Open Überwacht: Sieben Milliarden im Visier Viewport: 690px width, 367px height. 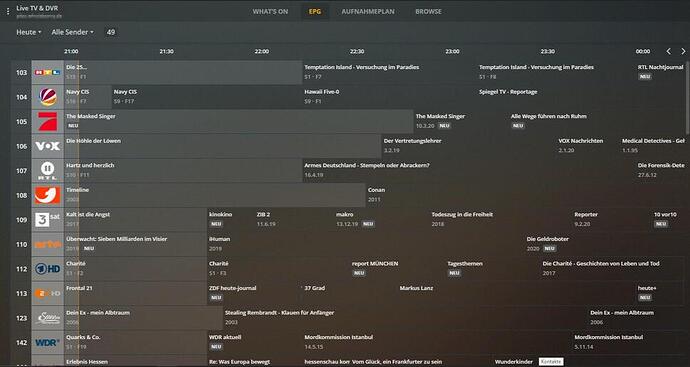pyautogui.click(x=136, y=244)
